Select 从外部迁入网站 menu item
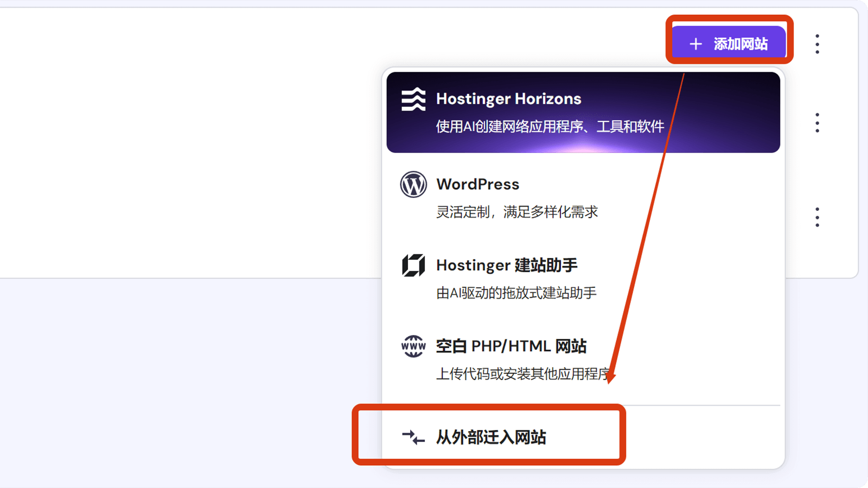Screen dimensions: 868x488 [583, 437]
